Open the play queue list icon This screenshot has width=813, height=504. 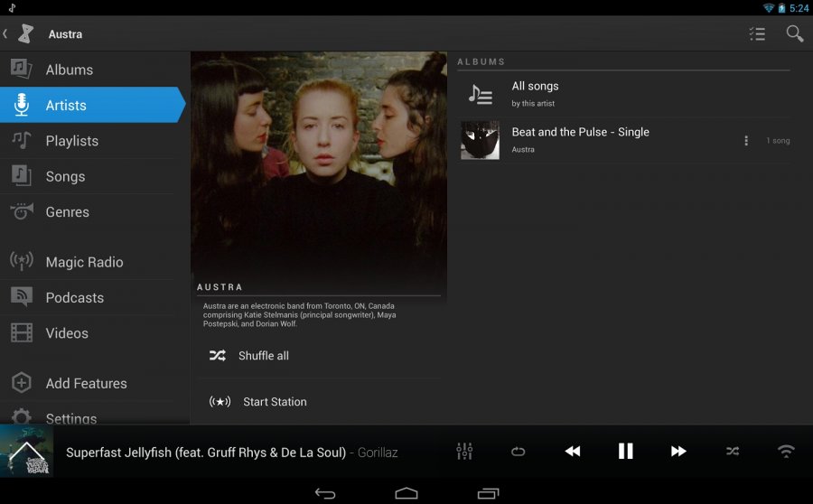point(757,33)
